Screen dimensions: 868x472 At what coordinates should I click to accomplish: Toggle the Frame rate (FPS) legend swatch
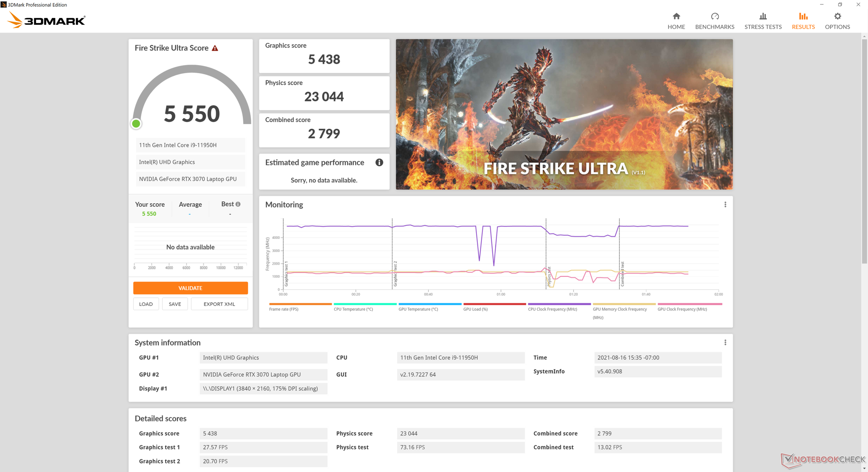click(300, 304)
